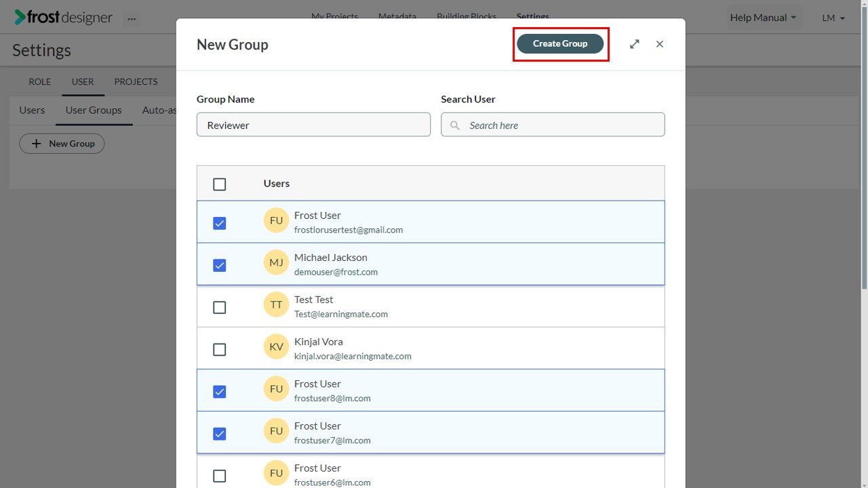Open the LM user account dropdown

pyautogui.click(x=833, y=18)
